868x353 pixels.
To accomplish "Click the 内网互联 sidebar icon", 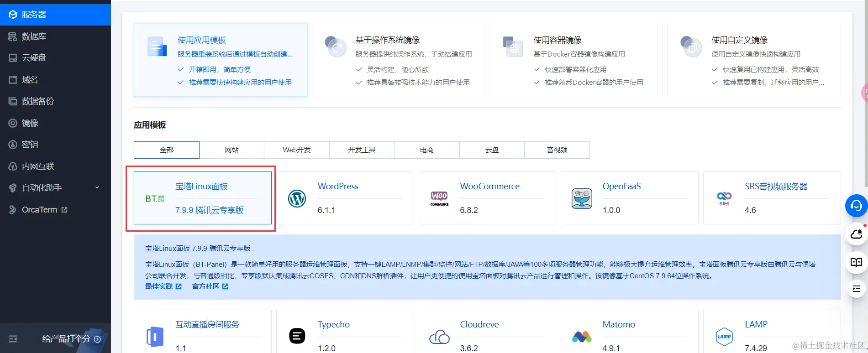I will [13, 166].
